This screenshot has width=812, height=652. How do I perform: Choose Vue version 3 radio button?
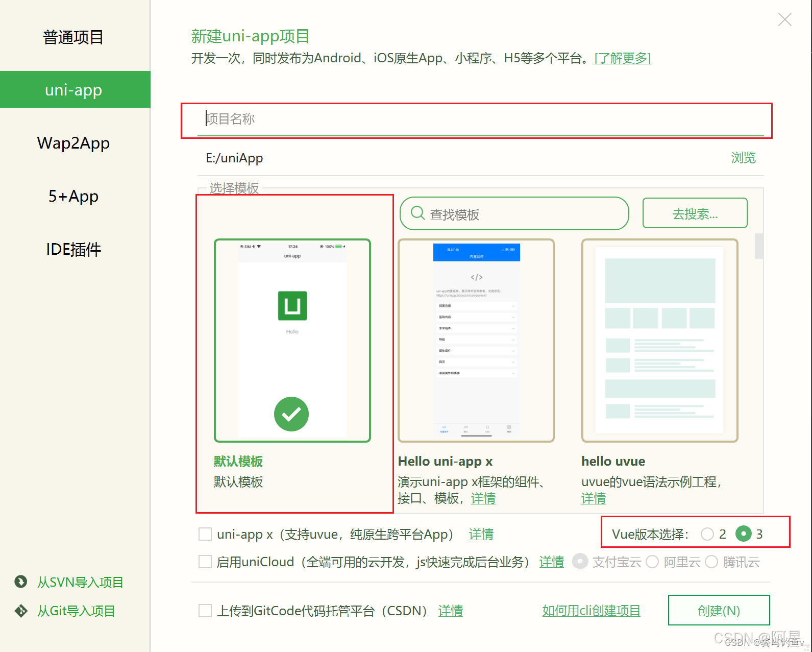[744, 534]
